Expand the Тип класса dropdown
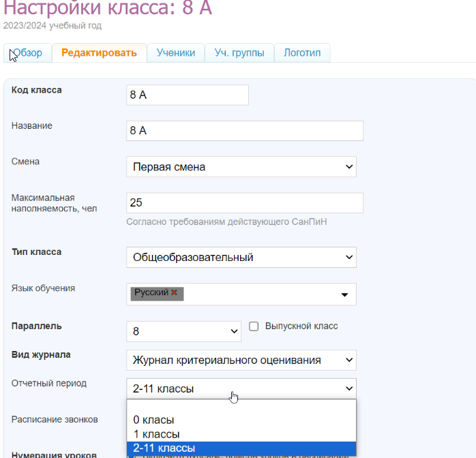476x458 pixels. coord(241,258)
